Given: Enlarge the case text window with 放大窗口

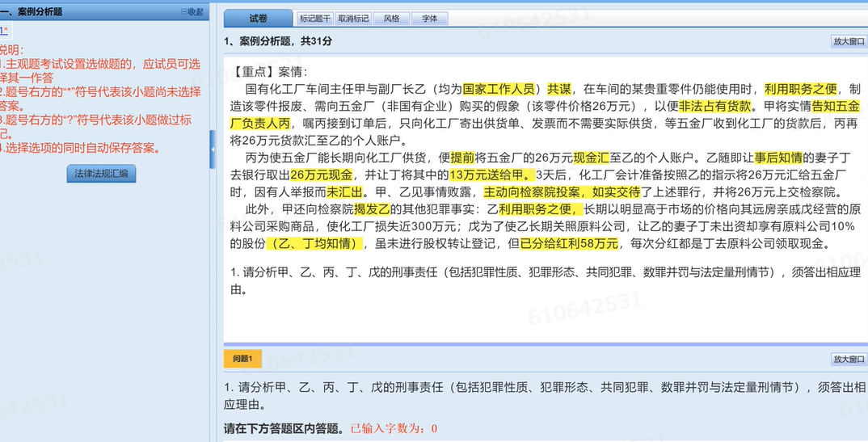Looking at the screenshot, I should [x=849, y=41].
